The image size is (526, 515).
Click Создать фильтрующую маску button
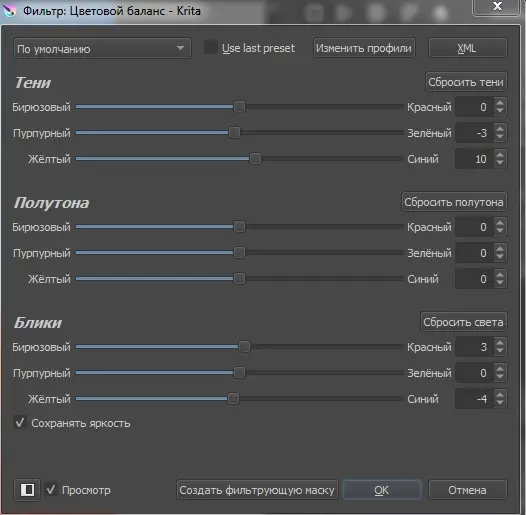coord(257,490)
